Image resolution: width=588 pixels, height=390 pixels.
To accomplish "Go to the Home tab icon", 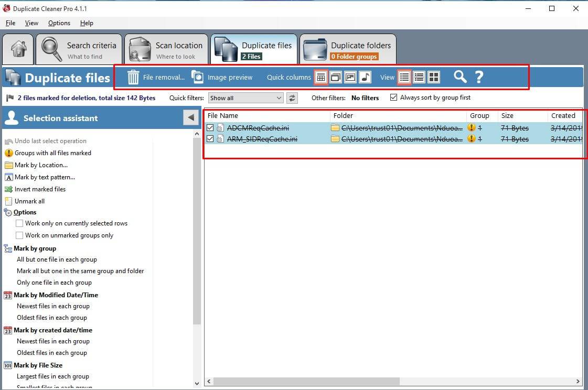I will 18,49.
